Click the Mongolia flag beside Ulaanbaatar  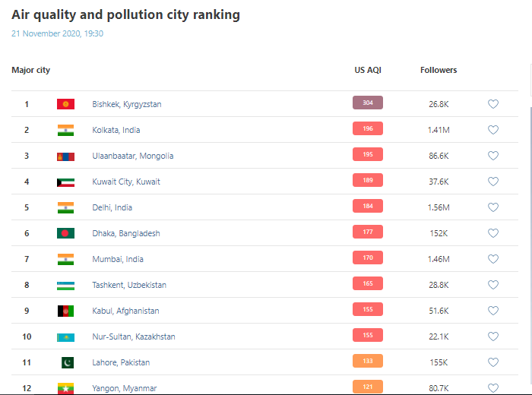65,156
